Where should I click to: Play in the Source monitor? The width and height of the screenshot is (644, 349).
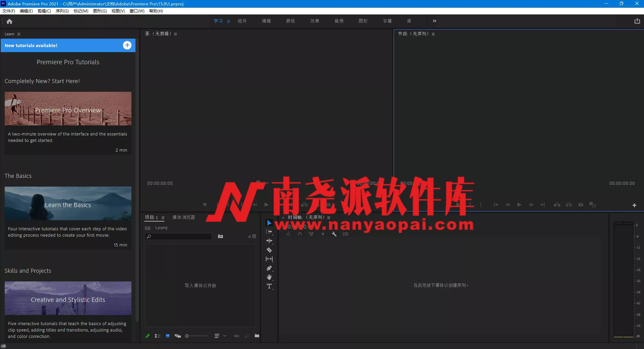click(x=266, y=204)
